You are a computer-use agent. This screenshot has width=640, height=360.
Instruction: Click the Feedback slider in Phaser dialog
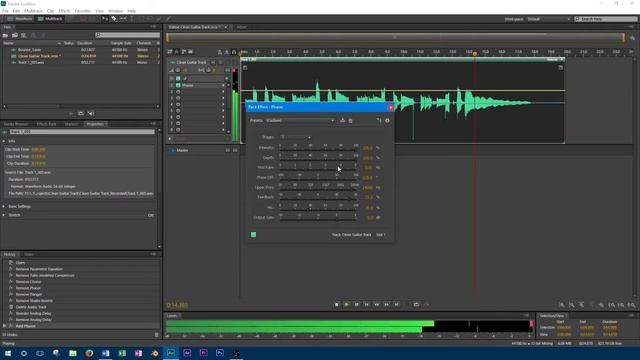pyautogui.click(x=318, y=199)
